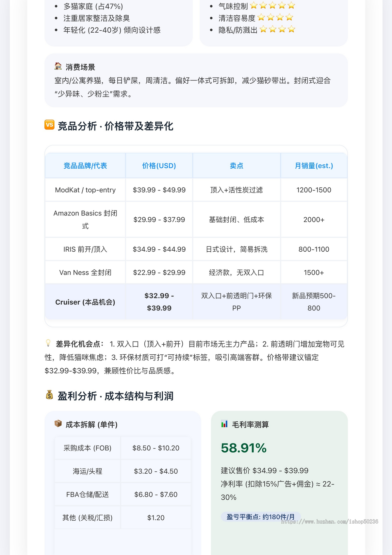
Task: Click the 顶入+活性炭过滤 selling point
Action: [x=237, y=190]
